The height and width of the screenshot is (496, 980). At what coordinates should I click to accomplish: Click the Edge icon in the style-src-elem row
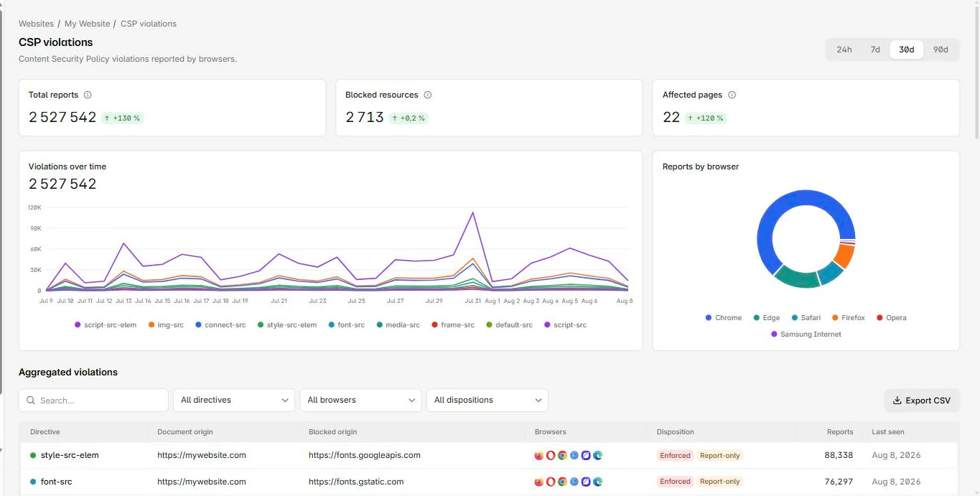point(597,455)
